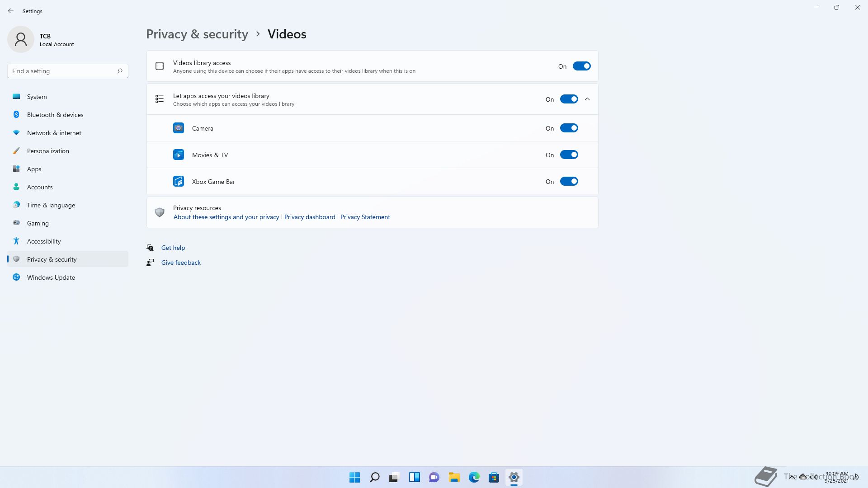Go to Bluetooth & devices settings

pos(55,115)
